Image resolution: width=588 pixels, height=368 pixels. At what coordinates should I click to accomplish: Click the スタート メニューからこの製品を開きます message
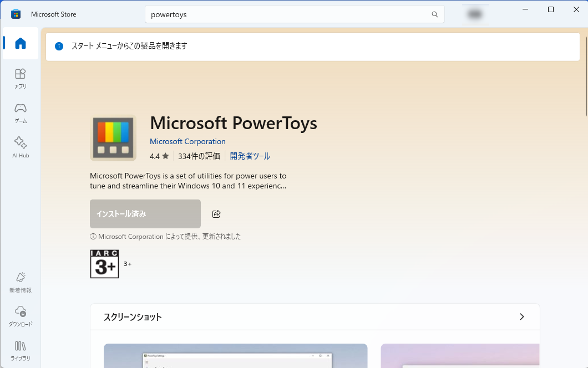[x=129, y=46]
